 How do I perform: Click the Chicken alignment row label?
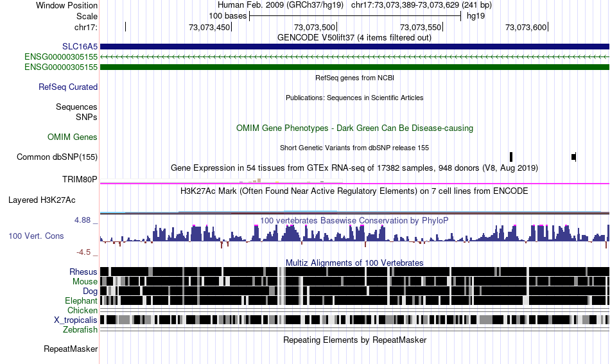coord(82,310)
